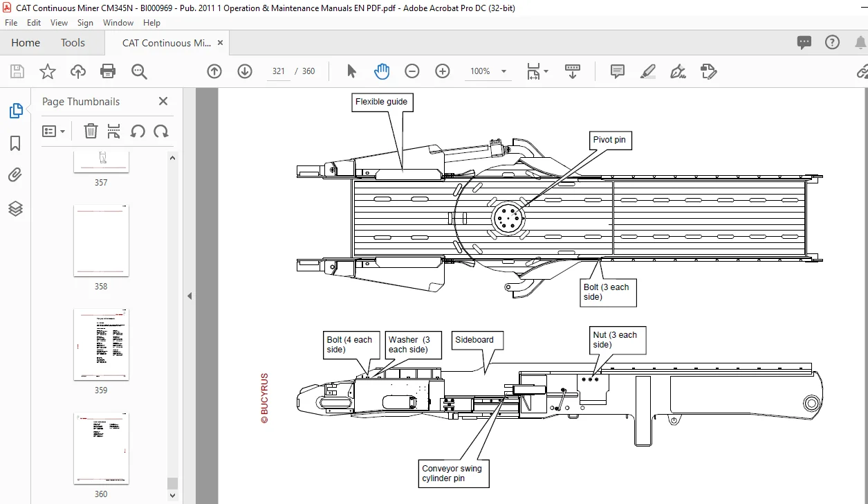Choose the arrow Selection tool
This screenshot has width=868, height=504.
pyautogui.click(x=351, y=71)
